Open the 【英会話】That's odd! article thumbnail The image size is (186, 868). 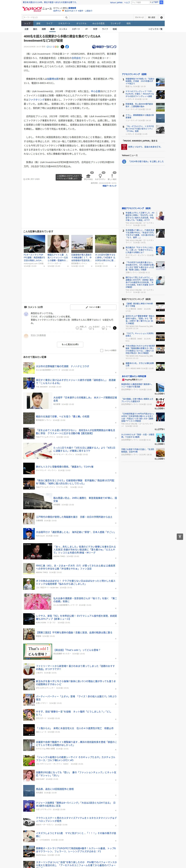pyautogui.click(x=38, y=652)
